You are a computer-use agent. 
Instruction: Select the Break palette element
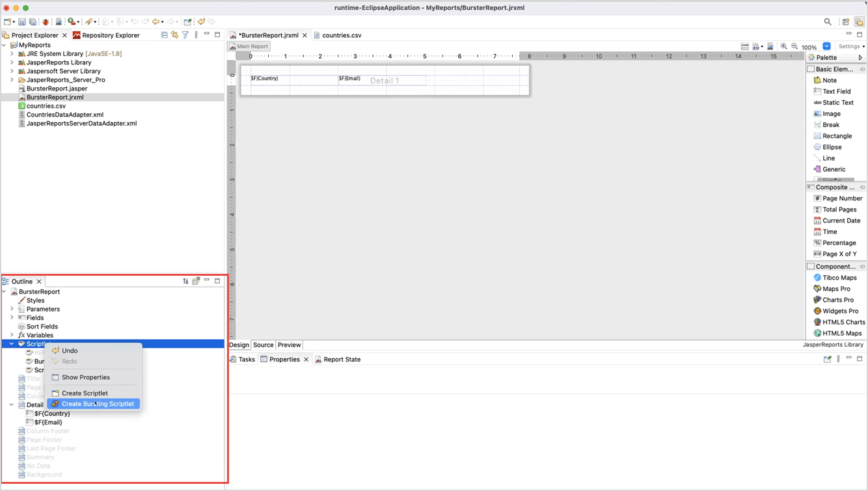(x=826, y=124)
